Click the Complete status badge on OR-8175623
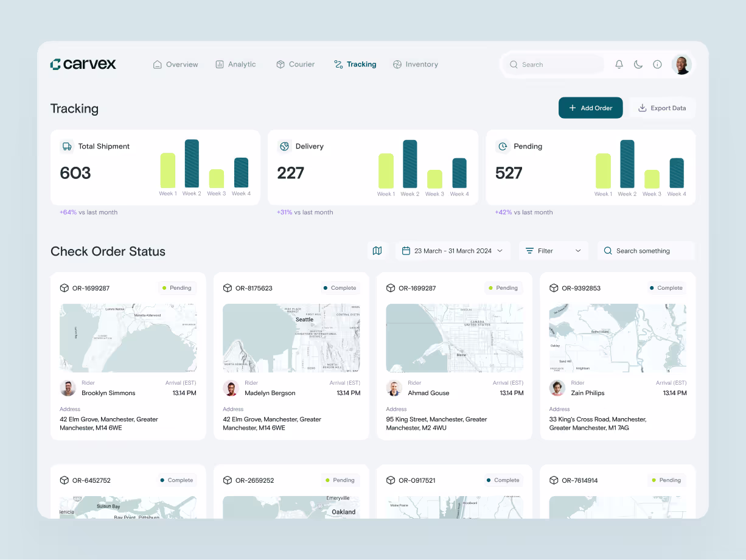This screenshot has width=746, height=560. click(340, 287)
